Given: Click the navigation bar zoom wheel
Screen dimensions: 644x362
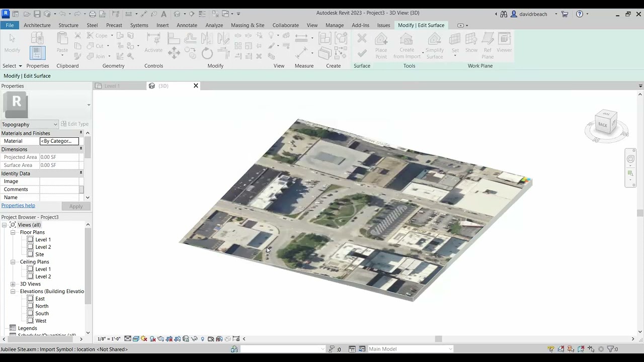Looking at the screenshot, I should pos(630,159).
